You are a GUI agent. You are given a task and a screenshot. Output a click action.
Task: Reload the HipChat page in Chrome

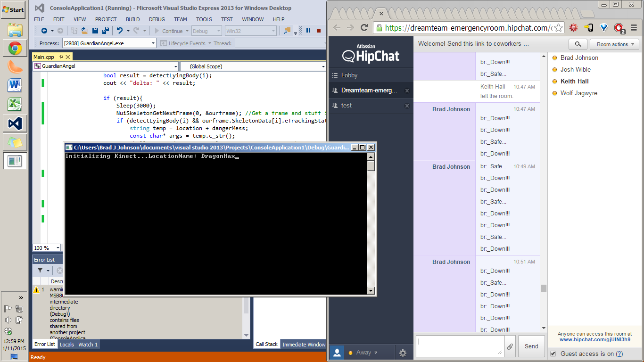click(x=364, y=28)
